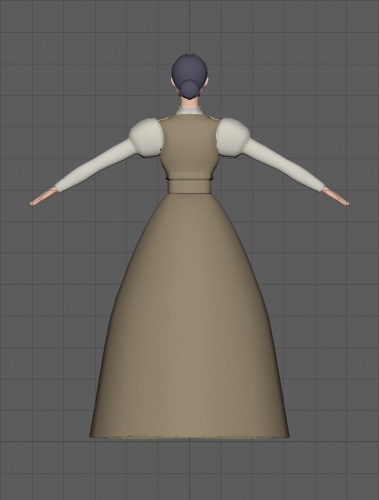379x500 pixels.
Task: Click the left wrist cuff of sleeve
Action: point(59,187)
